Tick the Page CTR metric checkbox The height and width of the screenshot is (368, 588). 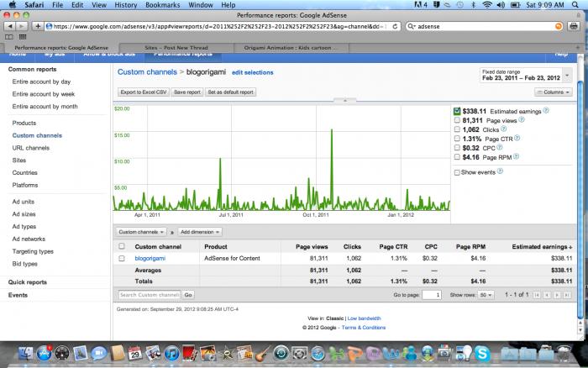point(457,139)
